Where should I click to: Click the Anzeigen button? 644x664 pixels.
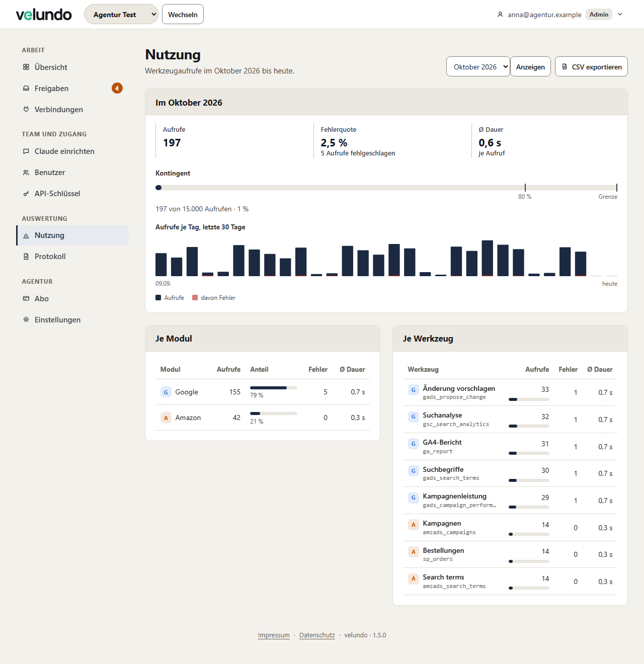530,66
